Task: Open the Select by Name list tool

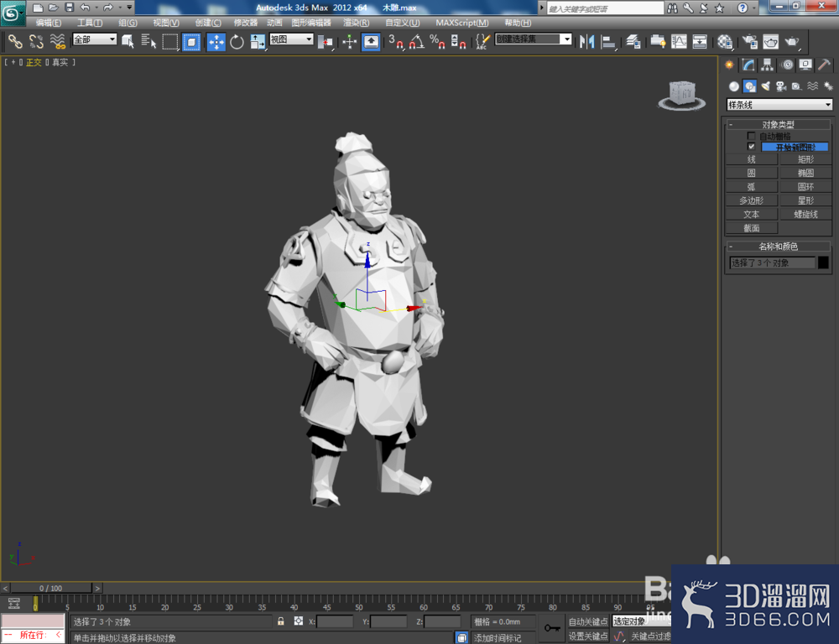Action: click(149, 41)
